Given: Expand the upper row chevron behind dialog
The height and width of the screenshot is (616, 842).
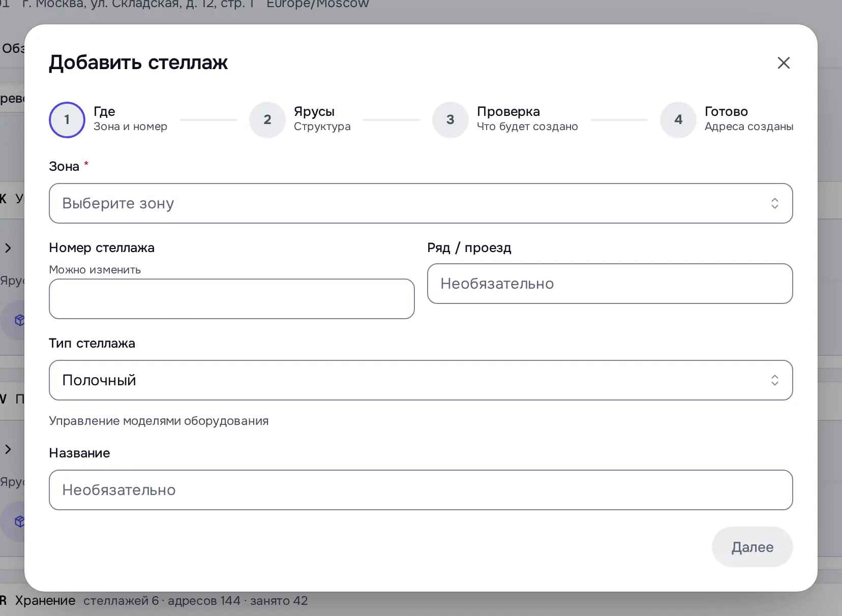Looking at the screenshot, I should coord(8,248).
